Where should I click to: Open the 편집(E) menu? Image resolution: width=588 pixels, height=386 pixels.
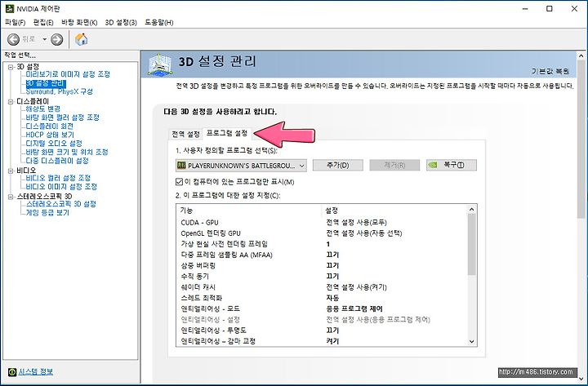click(x=43, y=23)
